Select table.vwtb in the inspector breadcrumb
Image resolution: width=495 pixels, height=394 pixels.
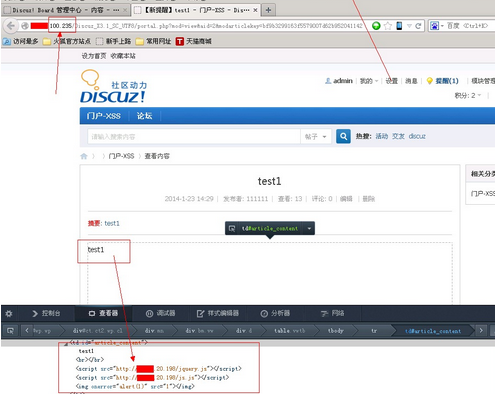[x=289, y=331]
